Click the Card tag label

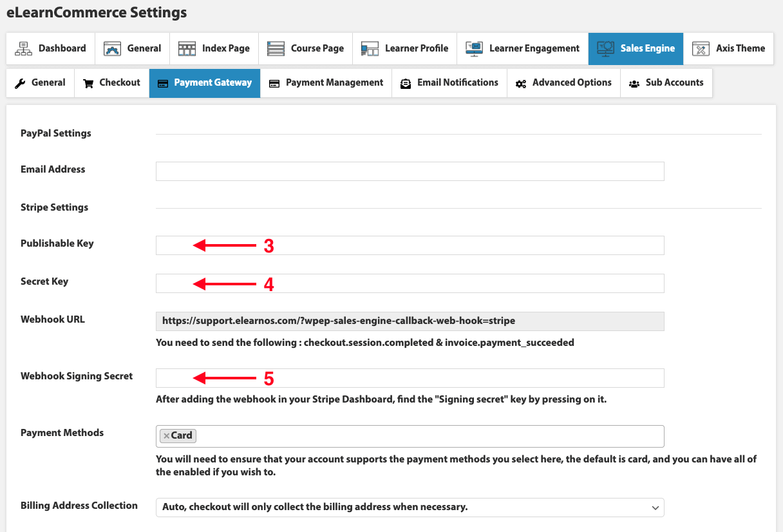182,436
